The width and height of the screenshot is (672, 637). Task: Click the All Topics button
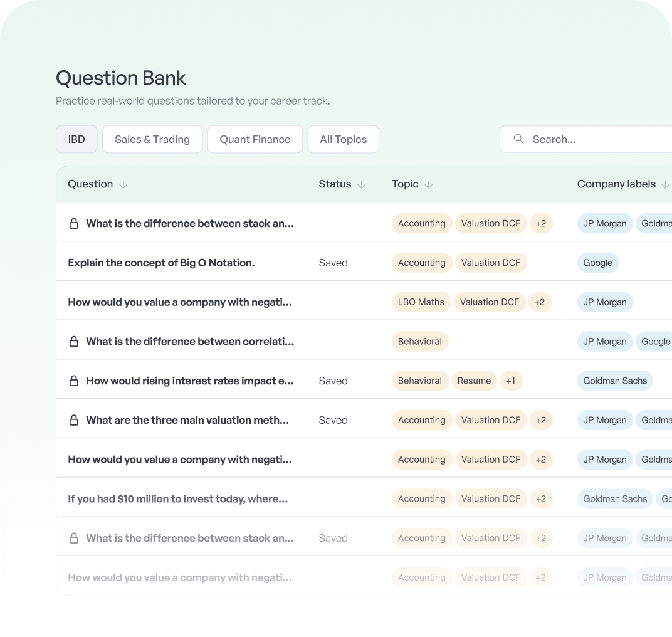pyautogui.click(x=343, y=139)
